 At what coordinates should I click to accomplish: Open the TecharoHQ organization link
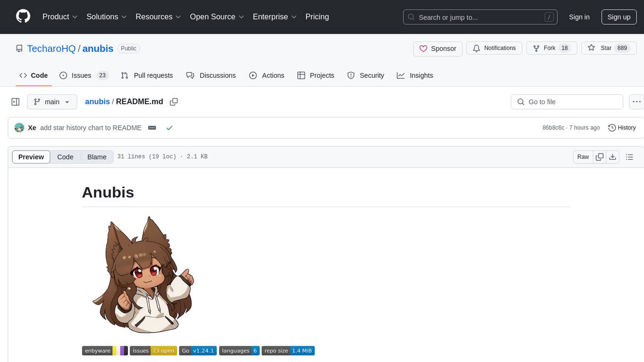tap(51, 48)
